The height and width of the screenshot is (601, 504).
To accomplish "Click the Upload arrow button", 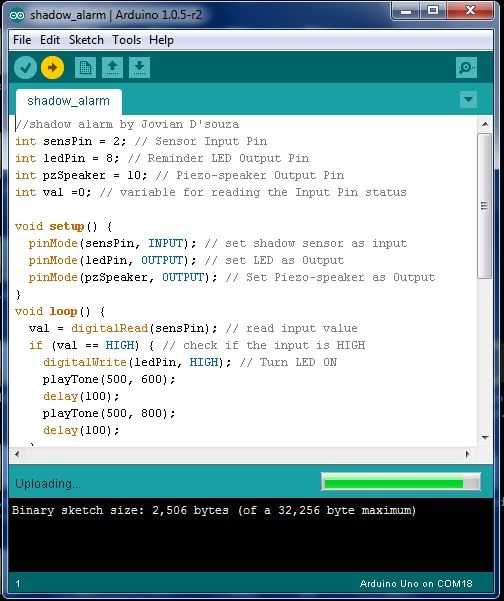I will [x=53, y=68].
